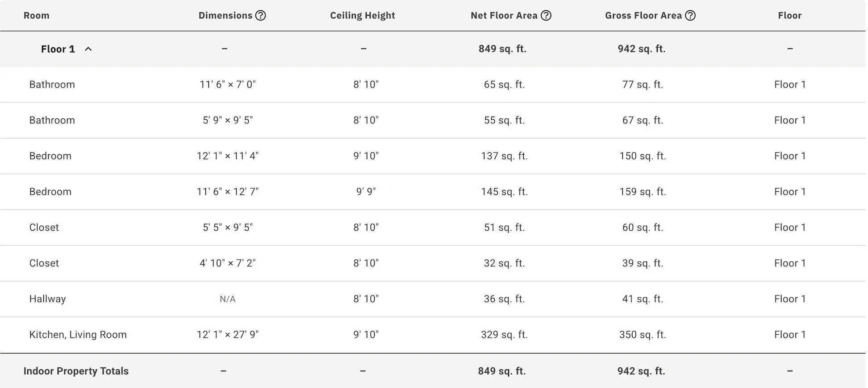
Task: Select the Bedroom row with 9' 9" ceiling
Action: click(x=433, y=192)
